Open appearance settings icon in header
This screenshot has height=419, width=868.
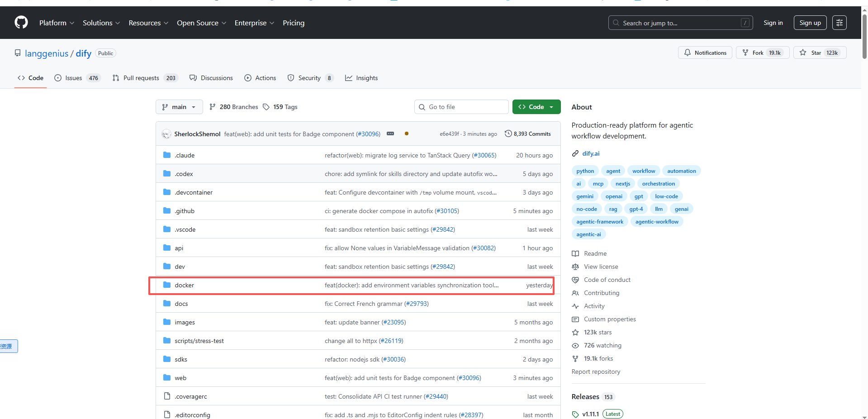pyautogui.click(x=840, y=23)
